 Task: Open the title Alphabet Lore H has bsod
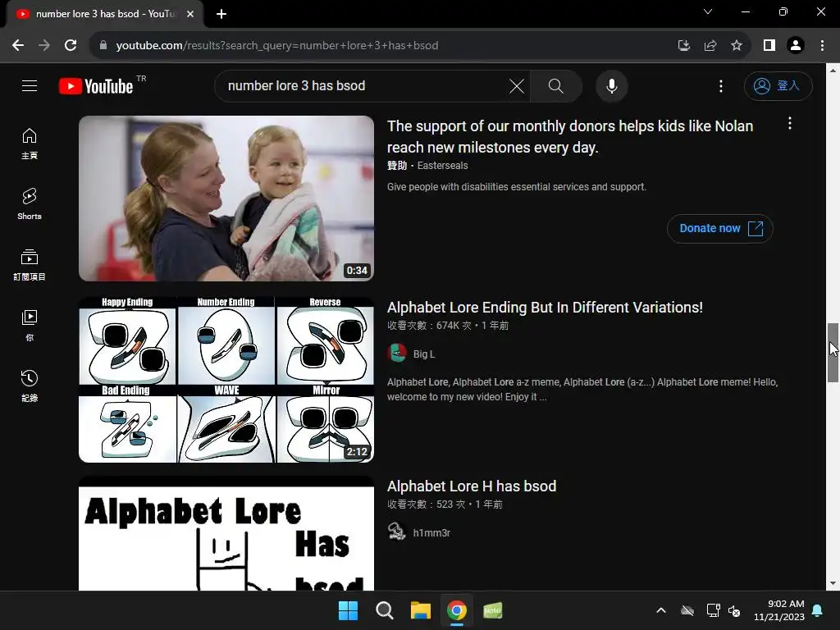472,486
